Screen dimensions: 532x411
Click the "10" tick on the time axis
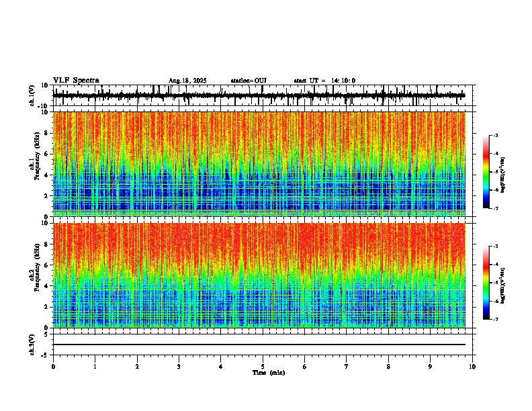pos(472,367)
